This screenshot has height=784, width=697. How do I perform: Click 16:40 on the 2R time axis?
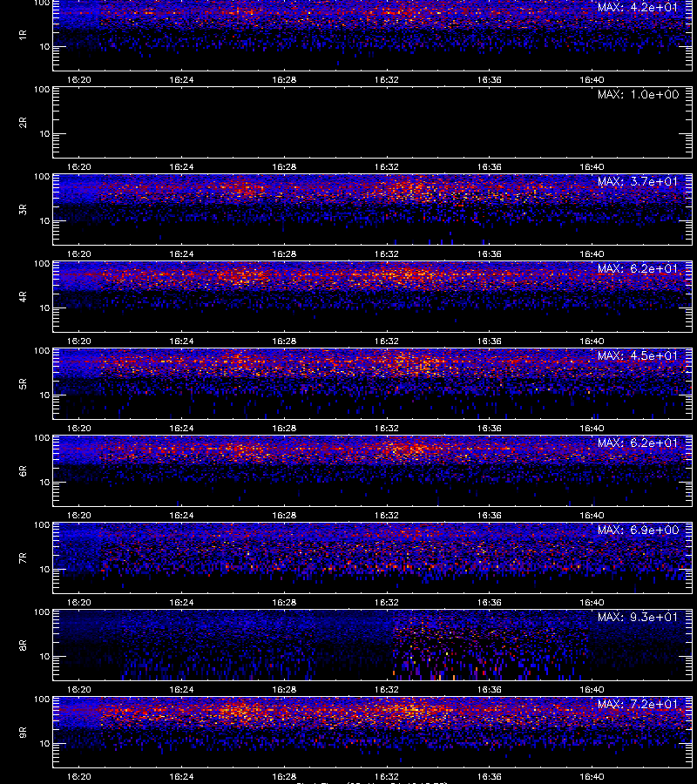pos(592,167)
